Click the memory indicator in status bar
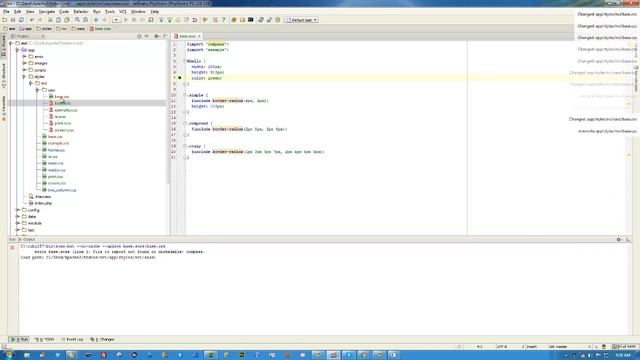Screen dimensions: 640x360 click(x=625, y=347)
